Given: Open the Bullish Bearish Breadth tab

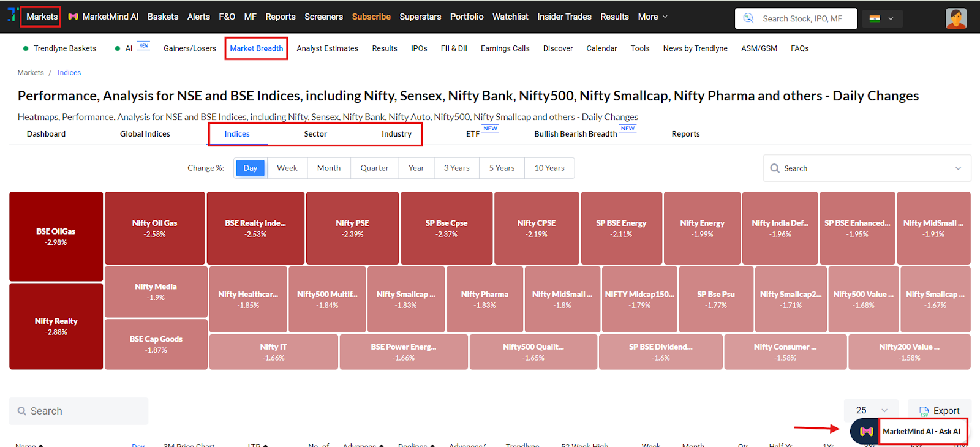Looking at the screenshot, I should 575,134.
